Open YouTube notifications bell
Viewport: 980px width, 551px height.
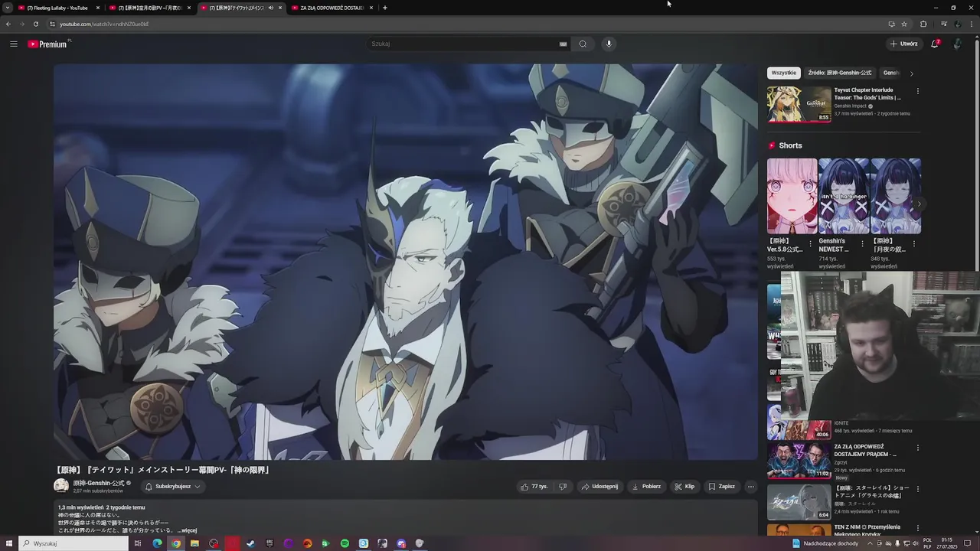tap(935, 44)
